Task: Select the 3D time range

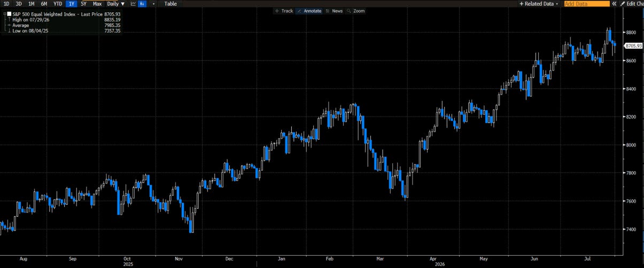Action: (19, 4)
